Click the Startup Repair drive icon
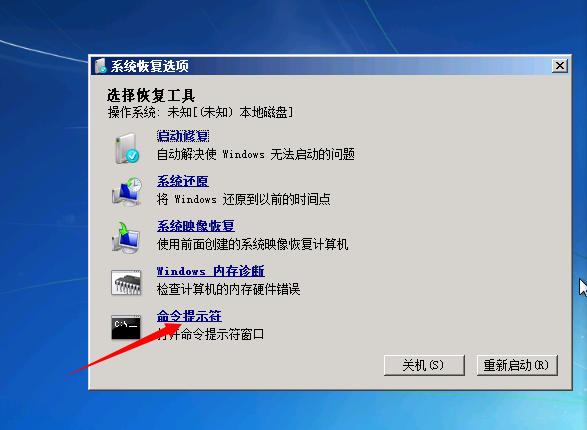 point(127,148)
